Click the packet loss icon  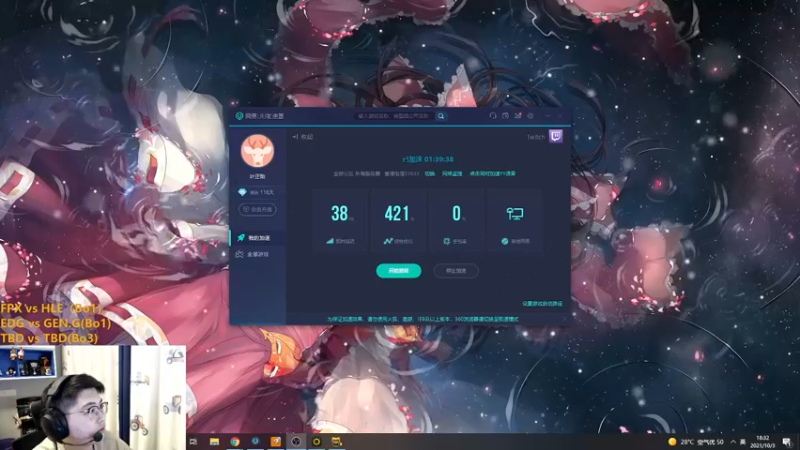(x=447, y=241)
